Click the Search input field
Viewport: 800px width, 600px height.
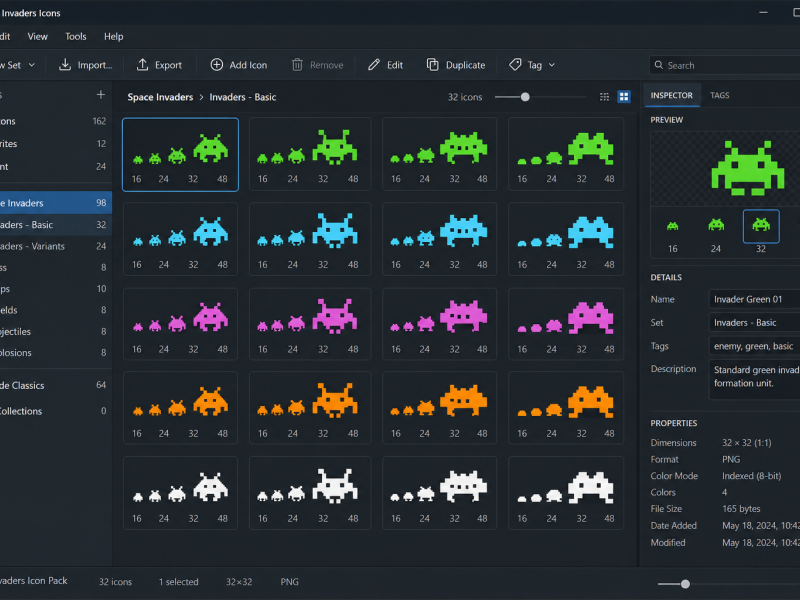pyautogui.click(x=724, y=65)
